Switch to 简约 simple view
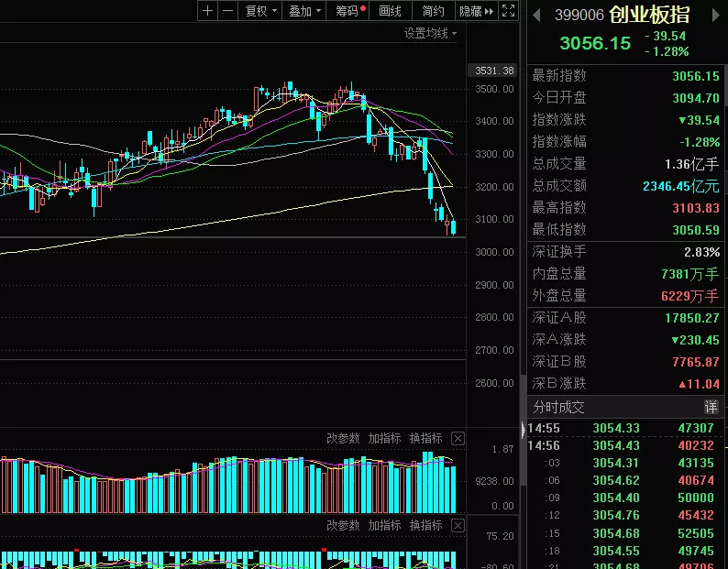 (434, 11)
